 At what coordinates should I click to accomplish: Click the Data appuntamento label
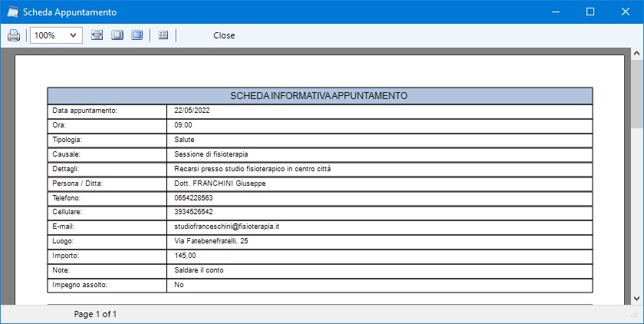84,111
